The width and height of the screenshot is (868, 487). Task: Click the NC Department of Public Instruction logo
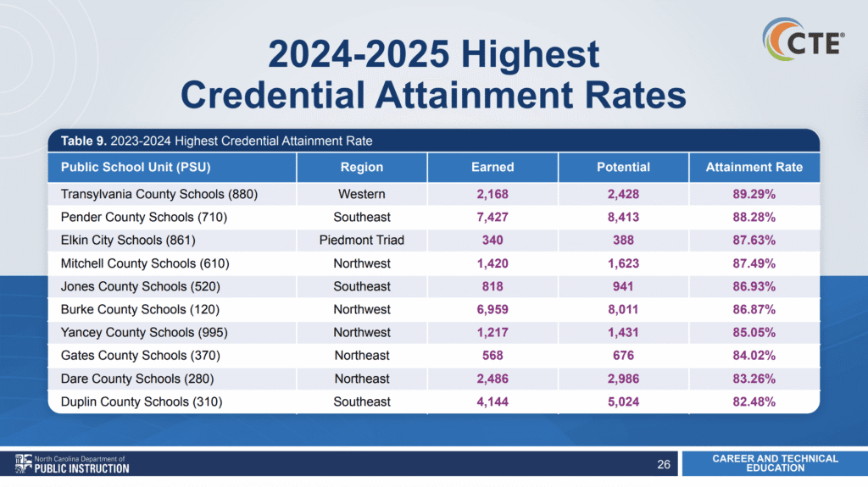[x=72, y=464]
